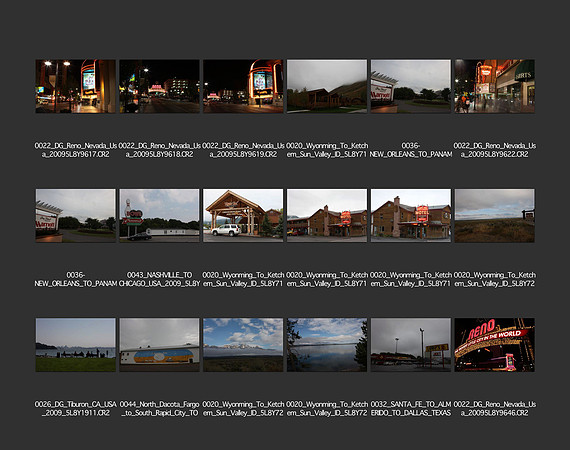Pick Reno marquee thumbnail 5L8Y9619
Image resolution: width=570 pixels, height=450 pixels.
(x=243, y=86)
